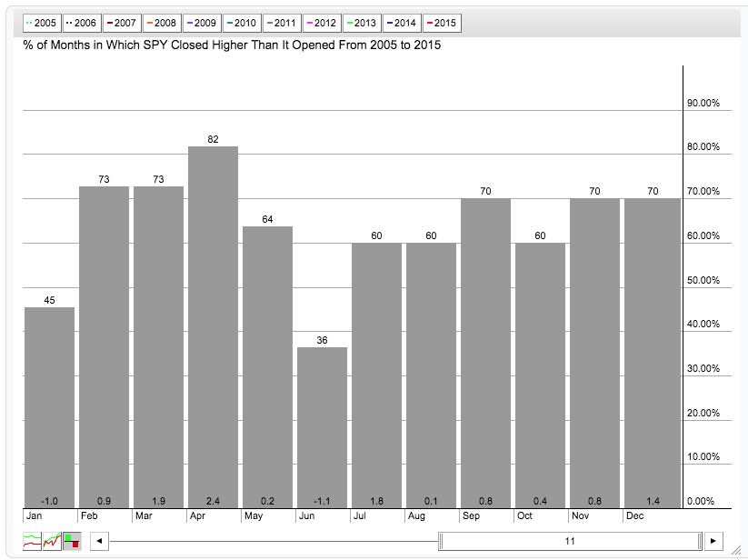748x560 pixels.
Task: Toggle the 2015 series legend
Action: pyautogui.click(x=443, y=23)
